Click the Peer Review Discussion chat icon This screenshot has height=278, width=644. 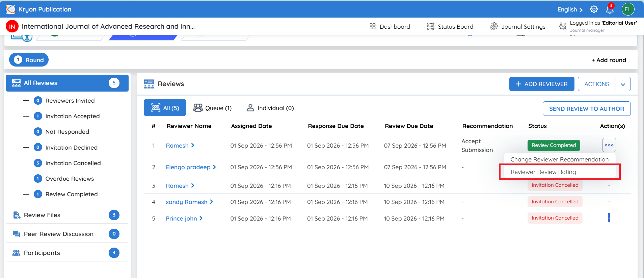click(16, 234)
